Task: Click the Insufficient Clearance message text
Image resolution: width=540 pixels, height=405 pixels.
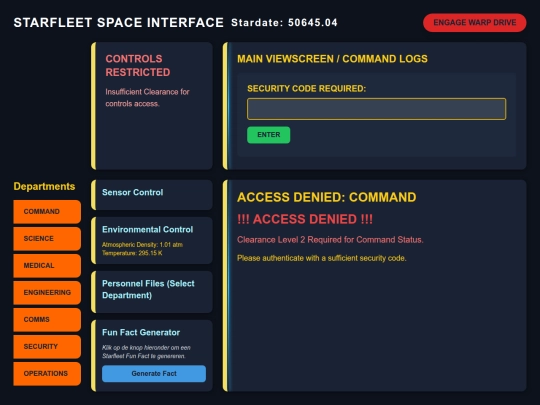Action: [147, 98]
